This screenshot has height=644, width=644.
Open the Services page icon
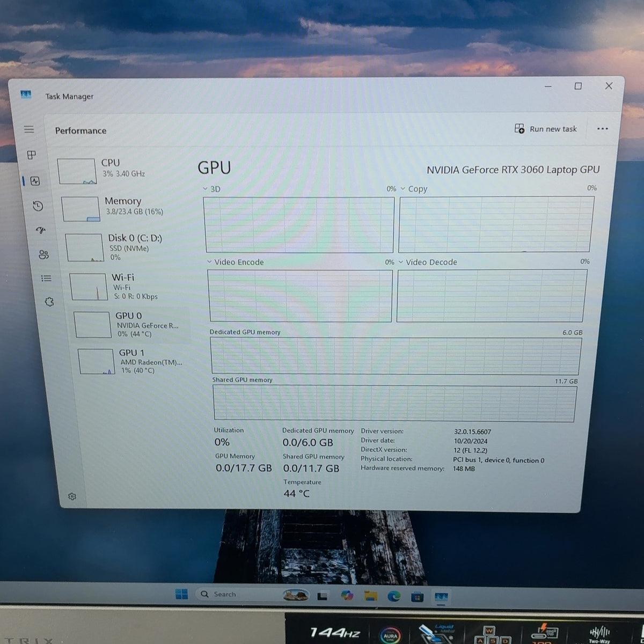[x=49, y=302]
